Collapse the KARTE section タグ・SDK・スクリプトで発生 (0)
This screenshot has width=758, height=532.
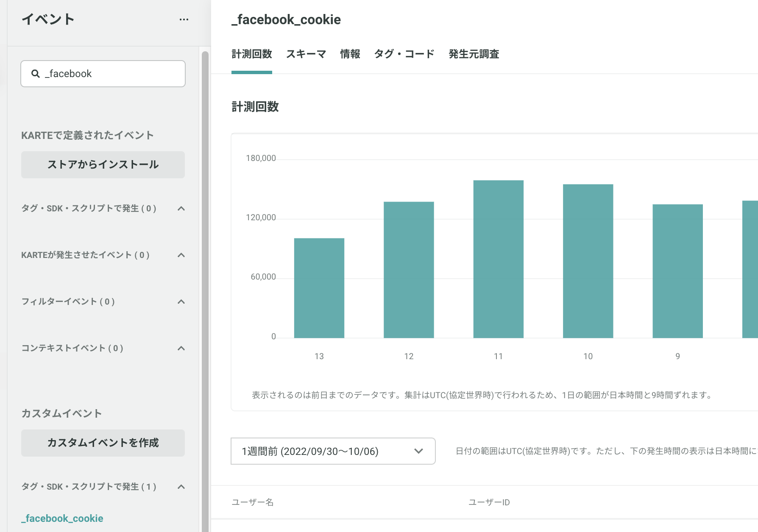point(181,208)
